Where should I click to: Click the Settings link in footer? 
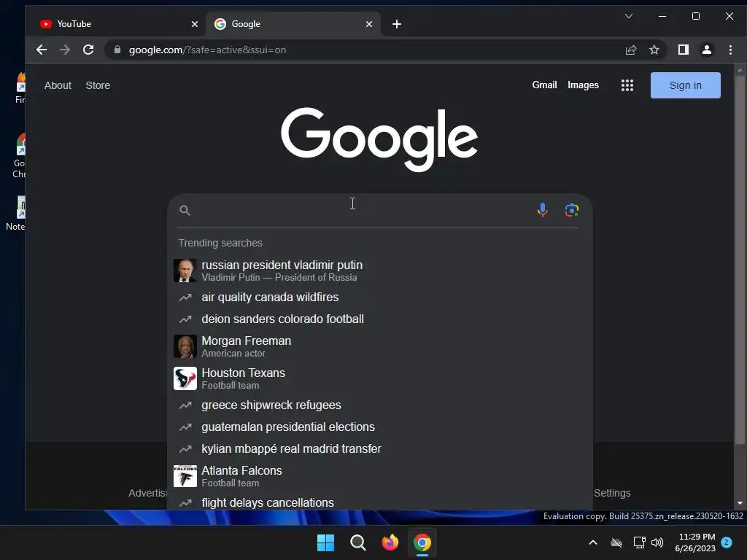pos(612,493)
